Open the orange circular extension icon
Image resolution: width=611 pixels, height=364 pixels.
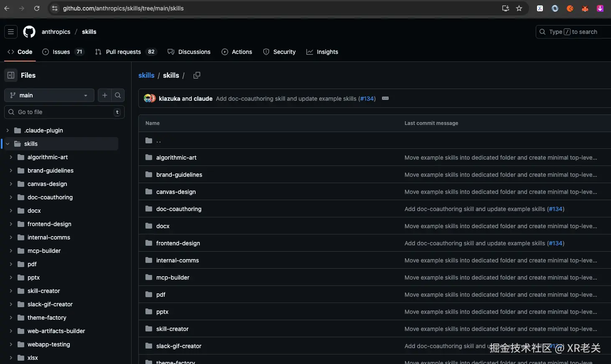click(x=570, y=8)
